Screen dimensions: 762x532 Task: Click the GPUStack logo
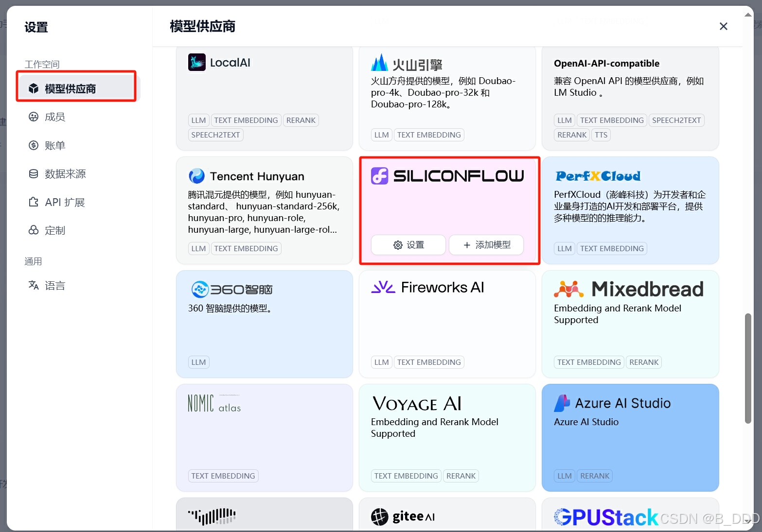(606, 517)
